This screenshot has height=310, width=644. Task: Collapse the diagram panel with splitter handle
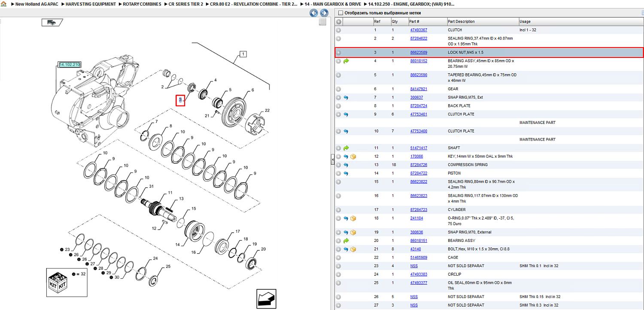click(x=332, y=160)
